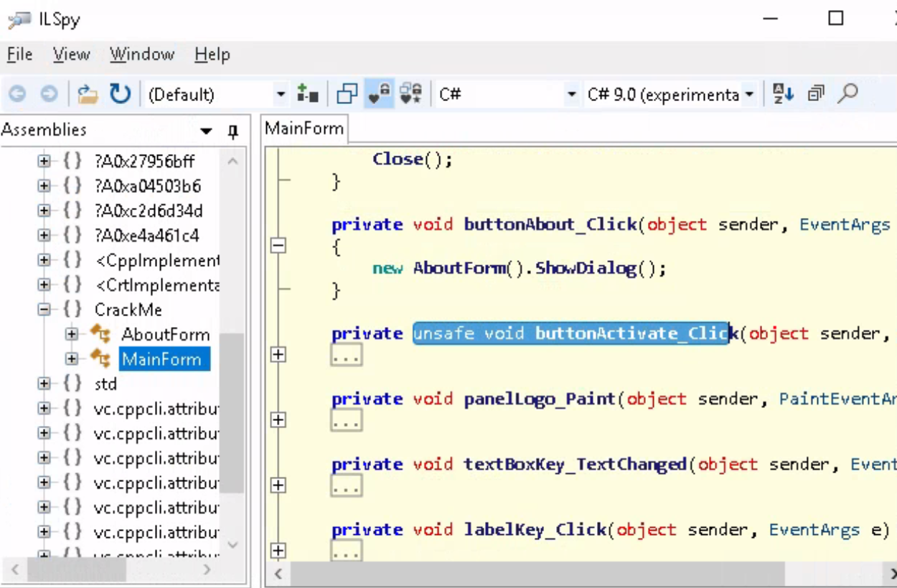
Task: Open the C# 9.0 version dropdown
Action: (x=749, y=94)
